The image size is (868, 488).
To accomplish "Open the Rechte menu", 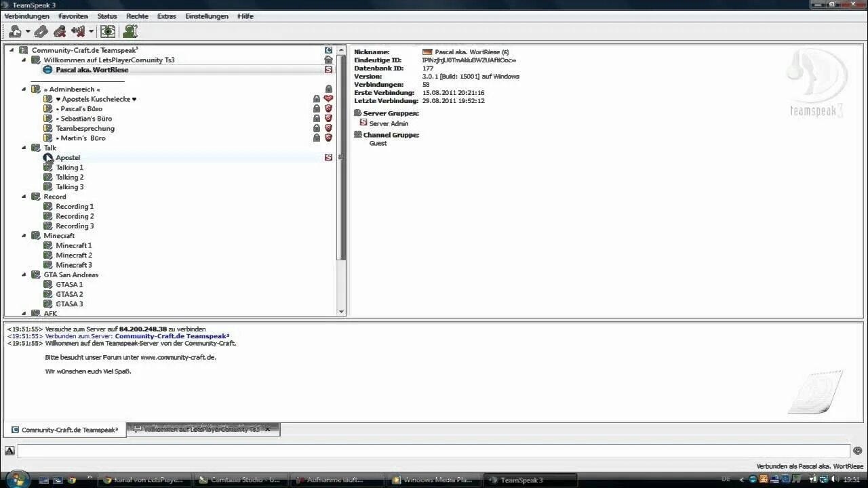I will pyautogui.click(x=137, y=16).
